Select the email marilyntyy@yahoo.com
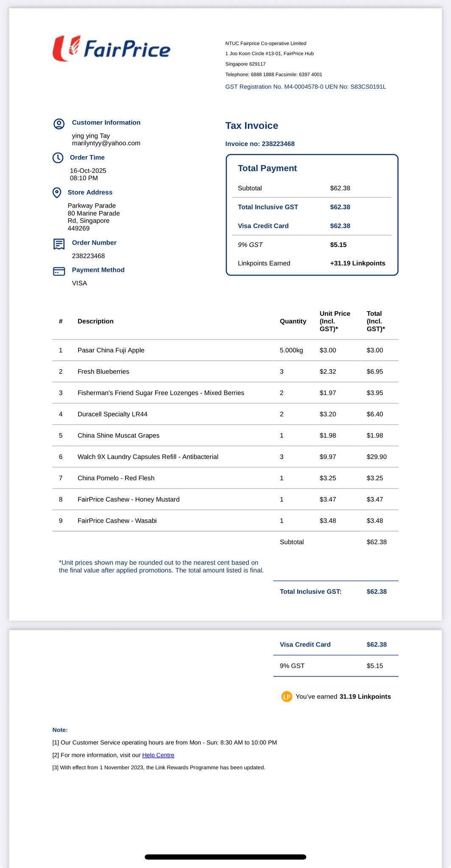Screen dimensions: 451x868 106,143
